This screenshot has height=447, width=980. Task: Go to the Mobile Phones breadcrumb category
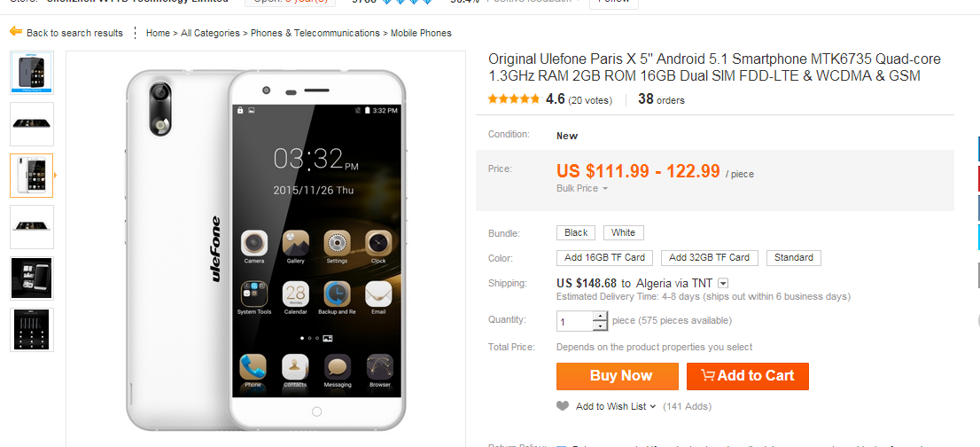click(421, 33)
